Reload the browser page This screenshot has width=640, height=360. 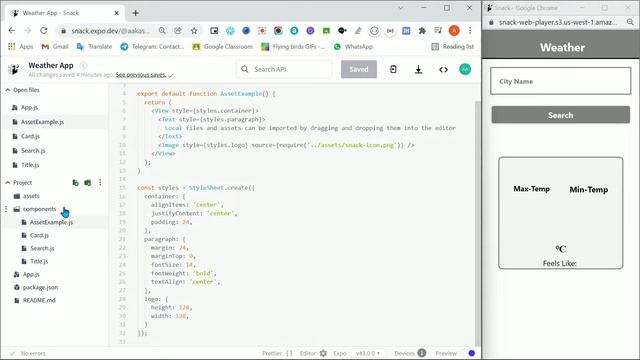coord(44,31)
